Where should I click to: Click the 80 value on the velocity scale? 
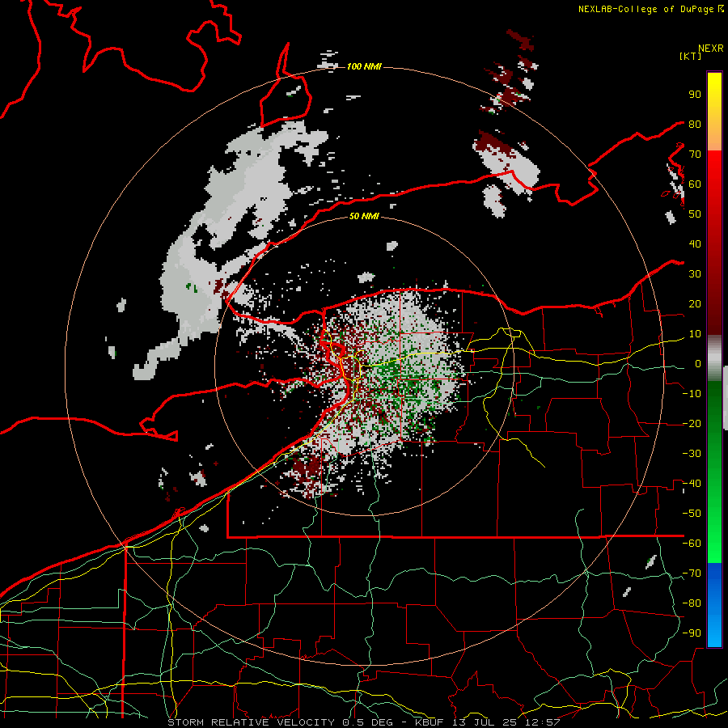coord(695,124)
